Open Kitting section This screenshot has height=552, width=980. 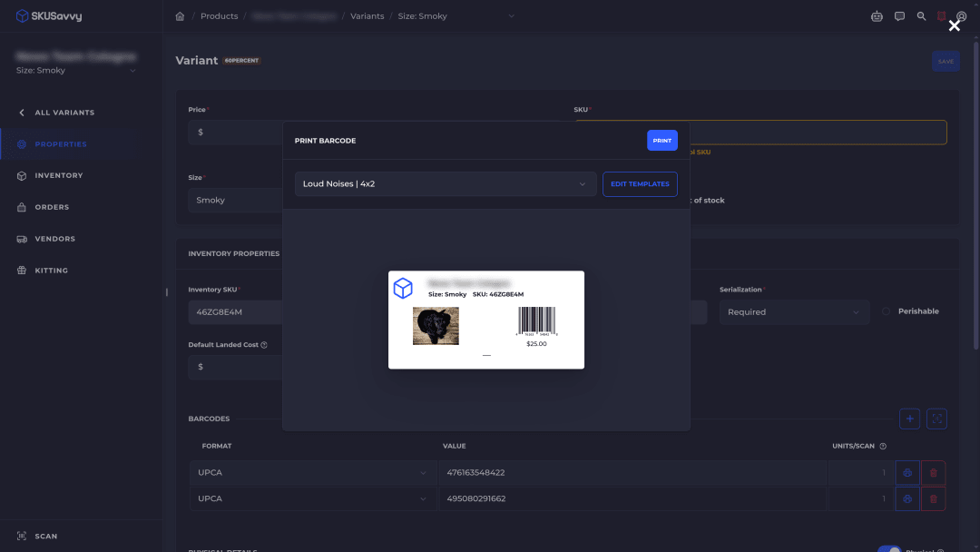tap(51, 271)
